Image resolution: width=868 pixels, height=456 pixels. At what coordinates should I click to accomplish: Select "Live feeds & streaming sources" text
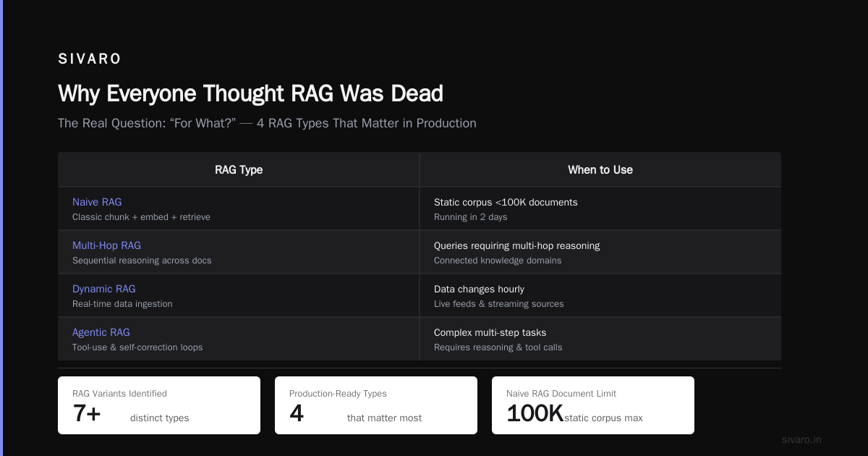coord(498,304)
